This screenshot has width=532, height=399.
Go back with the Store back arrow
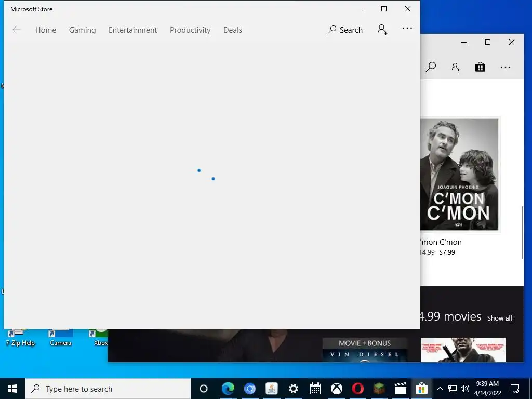[x=17, y=30]
